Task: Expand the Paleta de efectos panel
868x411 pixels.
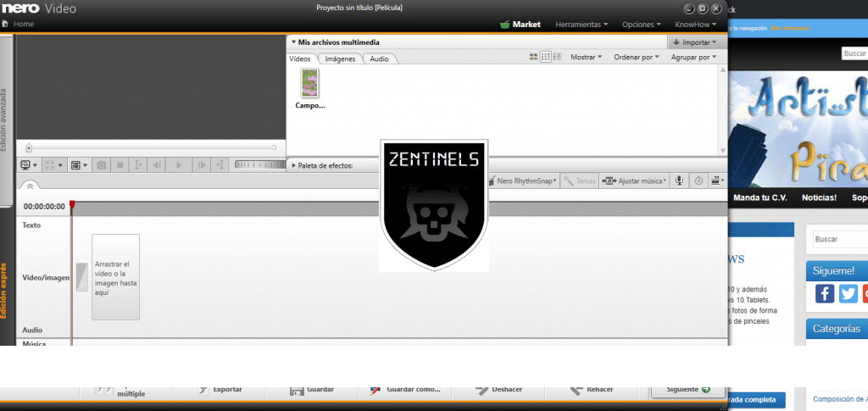Action: 293,165
